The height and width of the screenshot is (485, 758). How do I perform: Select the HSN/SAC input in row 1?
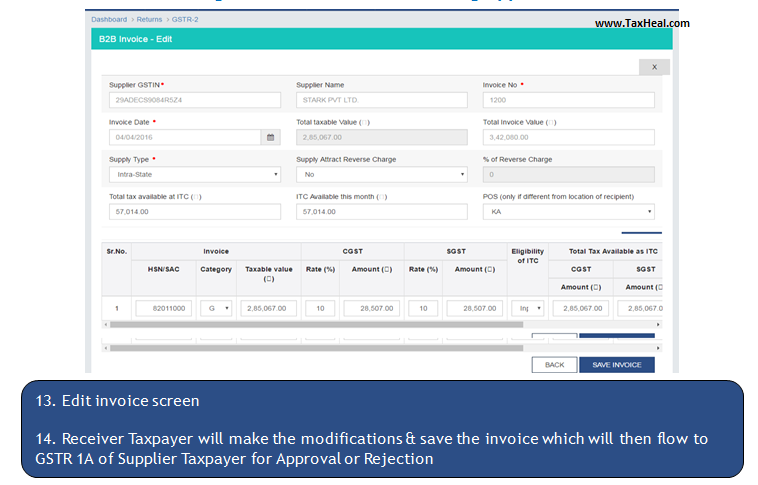click(x=163, y=308)
